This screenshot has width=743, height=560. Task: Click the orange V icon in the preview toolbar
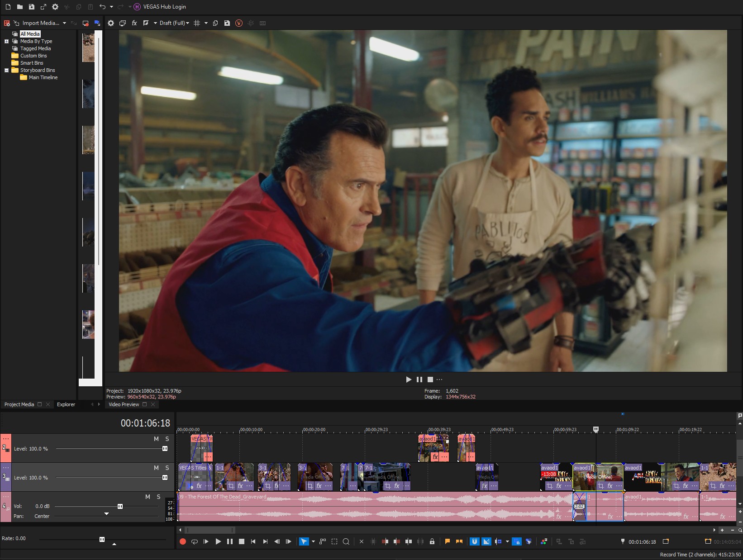(239, 23)
